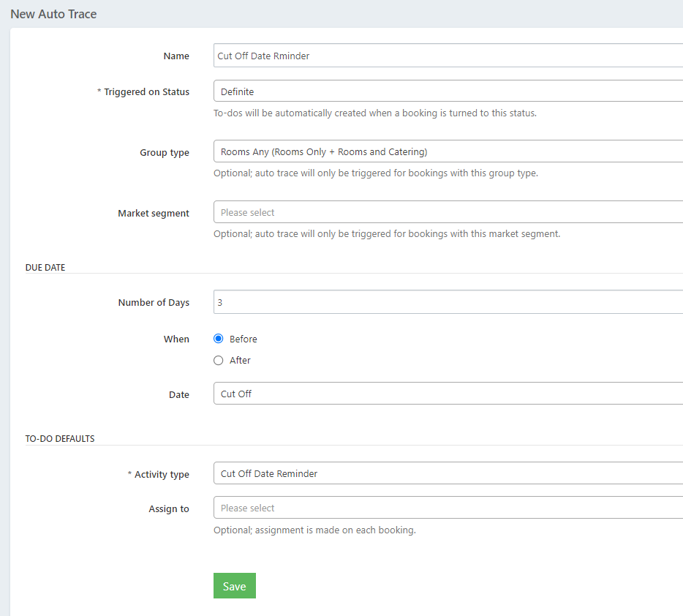683x616 pixels.
Task: Click the TO-DO DEFAULTS section header
Action: (x=60, y=439)
